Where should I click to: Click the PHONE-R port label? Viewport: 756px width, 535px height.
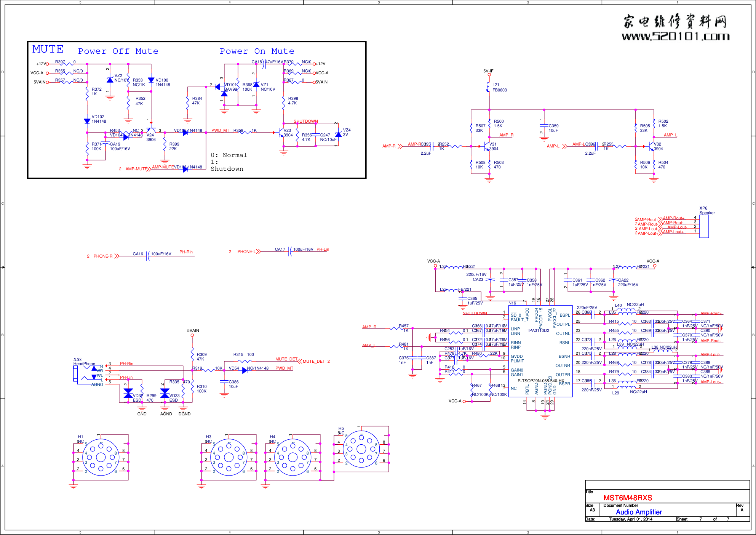click(103, 256)
